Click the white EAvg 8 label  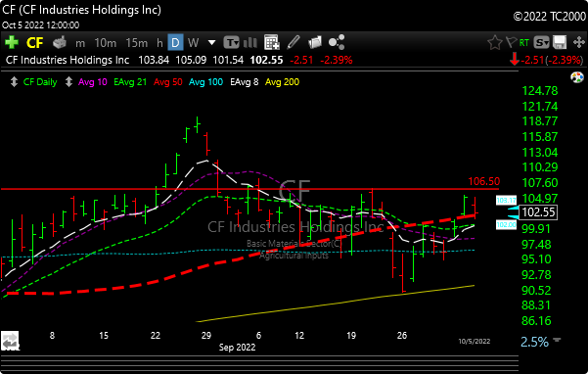click(245, 82)
